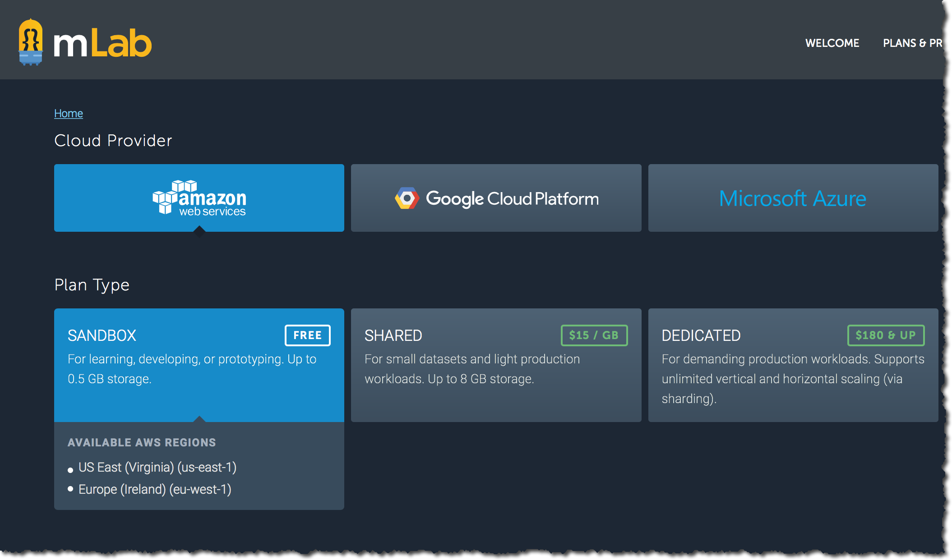Click the Home breadcrumb link
This screenshot has height=560, width=952.
point(68,113)
